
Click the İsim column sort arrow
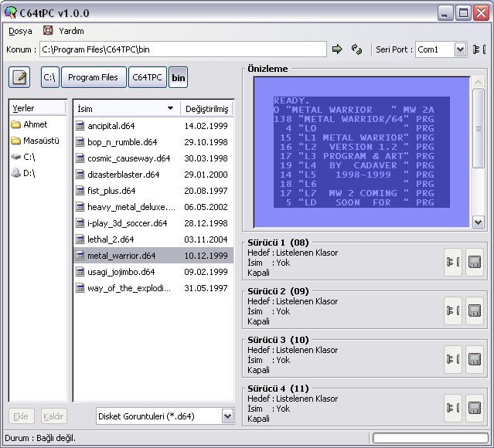coord(170,109)
